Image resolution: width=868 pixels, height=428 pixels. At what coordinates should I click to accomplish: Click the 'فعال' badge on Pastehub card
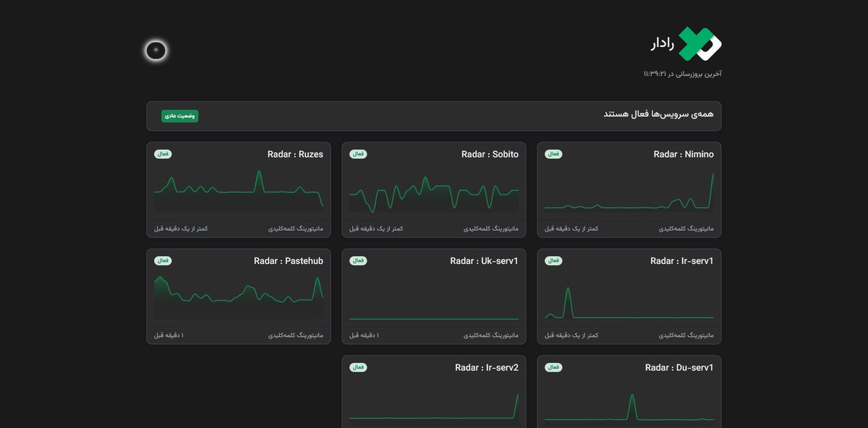(163, 260)
